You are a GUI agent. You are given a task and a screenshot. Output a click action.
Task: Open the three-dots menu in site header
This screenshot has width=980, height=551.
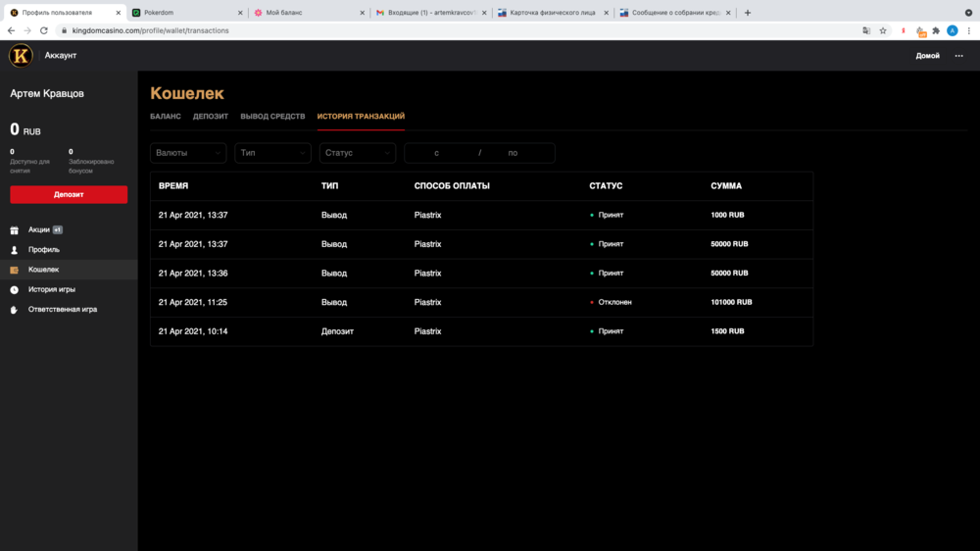click(959, 56)
